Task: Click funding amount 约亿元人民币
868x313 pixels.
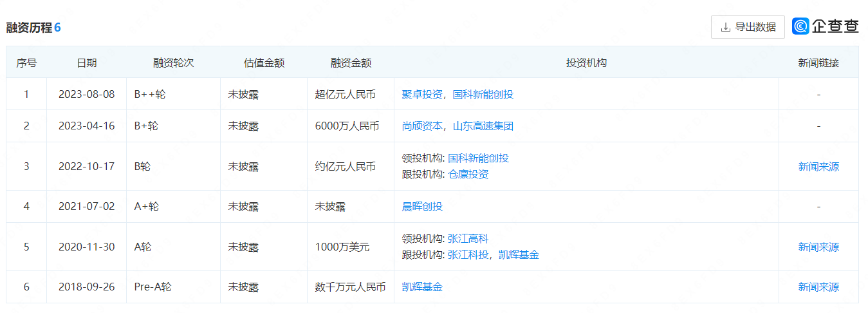Action: [x=346, y=166]
